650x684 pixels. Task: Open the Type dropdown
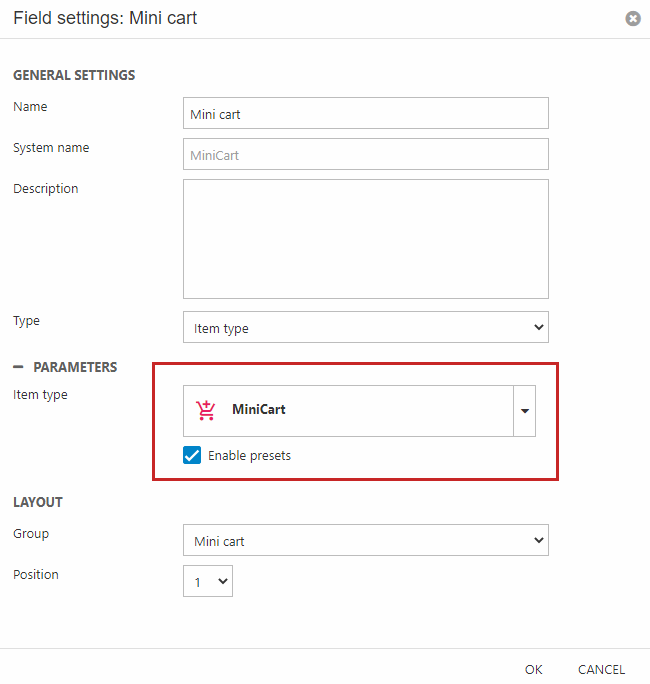[x=365, y=327]
